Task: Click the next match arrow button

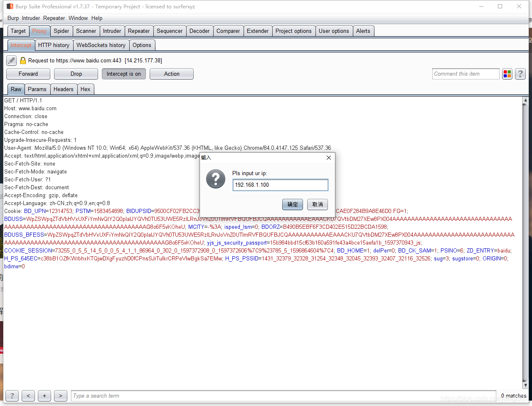Action: coord(61,396)
